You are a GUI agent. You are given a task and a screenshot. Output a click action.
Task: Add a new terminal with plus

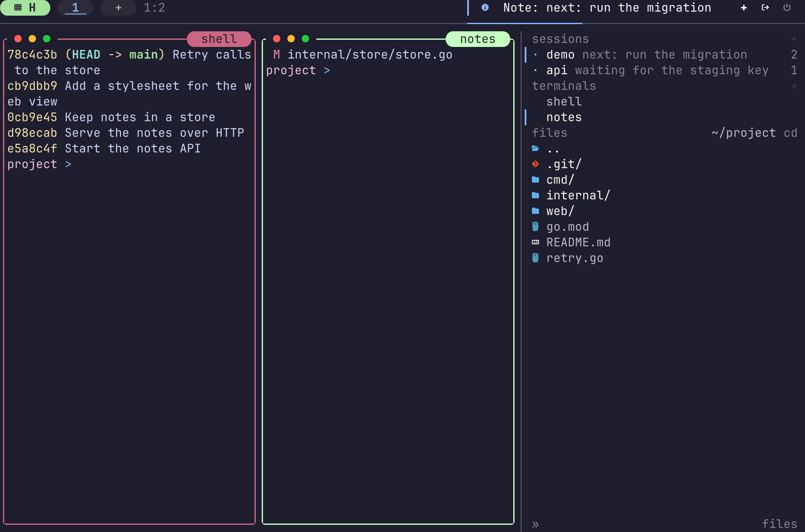[794, 86]
